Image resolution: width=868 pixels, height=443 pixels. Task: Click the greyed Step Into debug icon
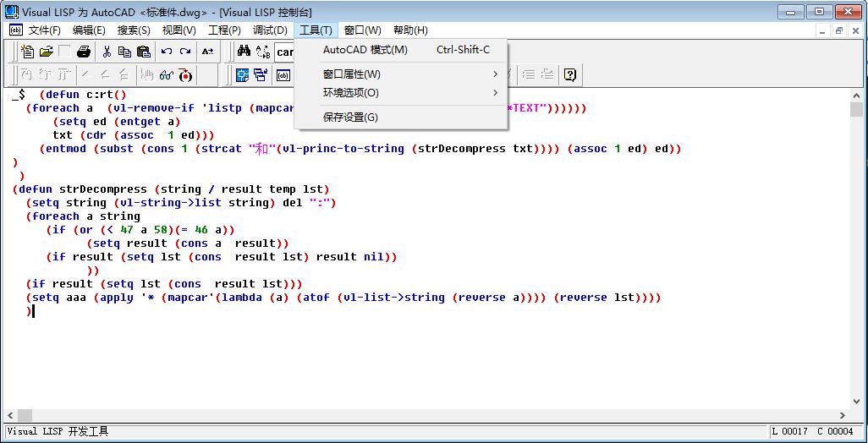click(x=28, y=74)
